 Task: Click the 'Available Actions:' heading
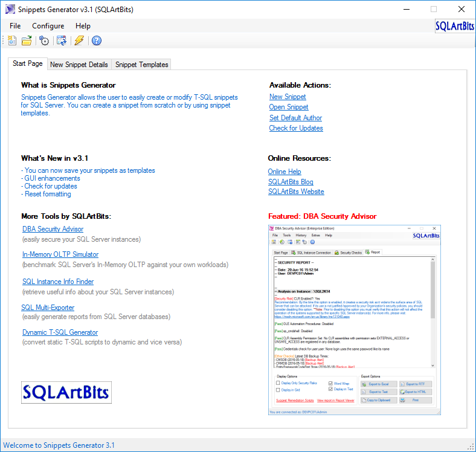[300, 85]
